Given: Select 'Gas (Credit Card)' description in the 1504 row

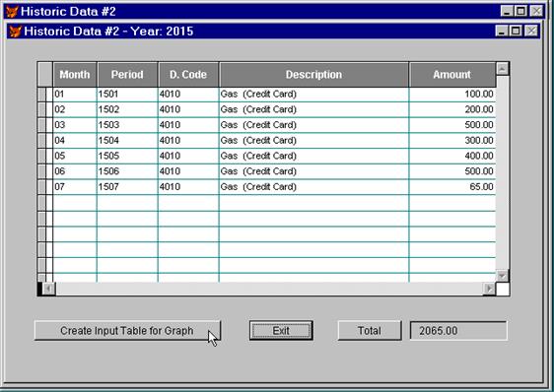Looking at the screenshot, I should [313, 141].
